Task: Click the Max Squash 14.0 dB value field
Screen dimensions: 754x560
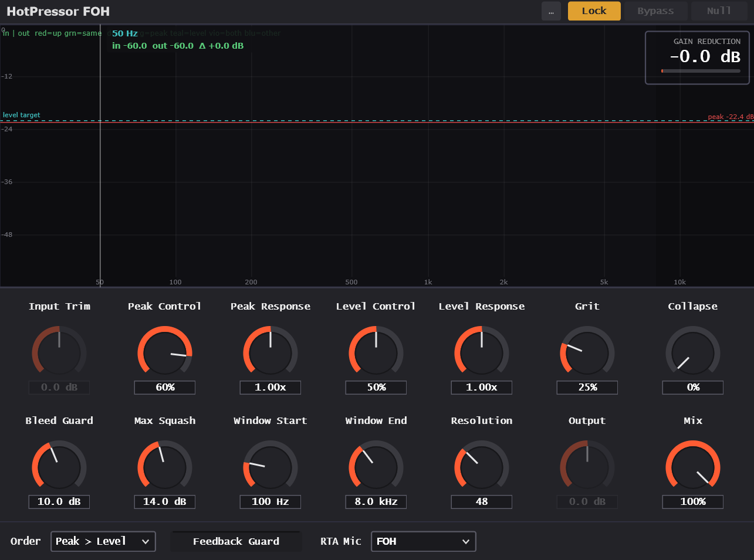Action: coord(165,501)
